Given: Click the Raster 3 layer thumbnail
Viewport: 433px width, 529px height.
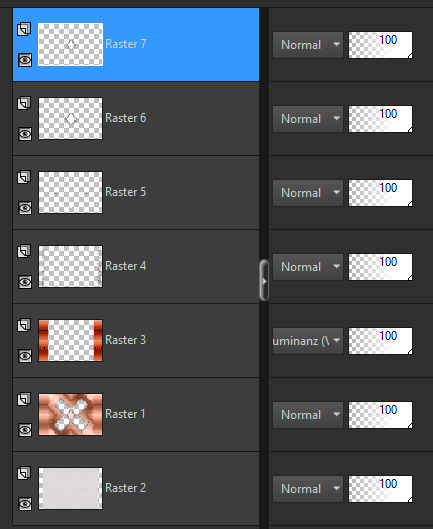Looking at the screenshot, I should click(x=71, y=340).
